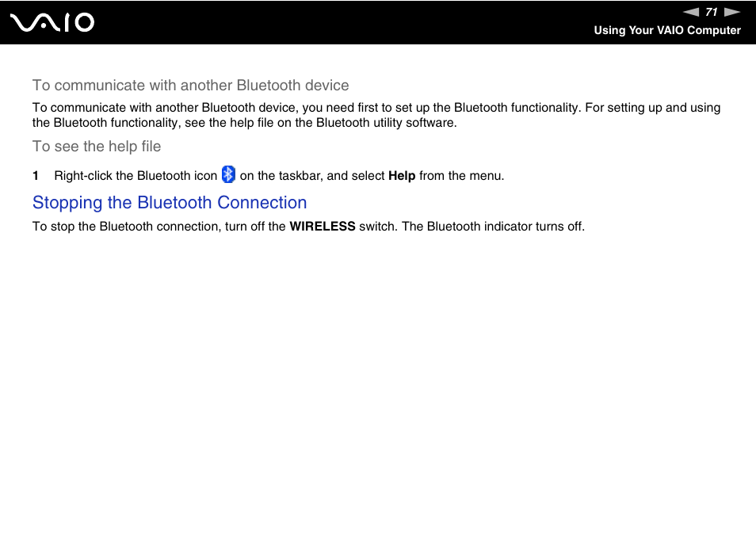Click the Using Your VAIO Computer header
Screen dimensions: 756x534
(x=667, y=30)
